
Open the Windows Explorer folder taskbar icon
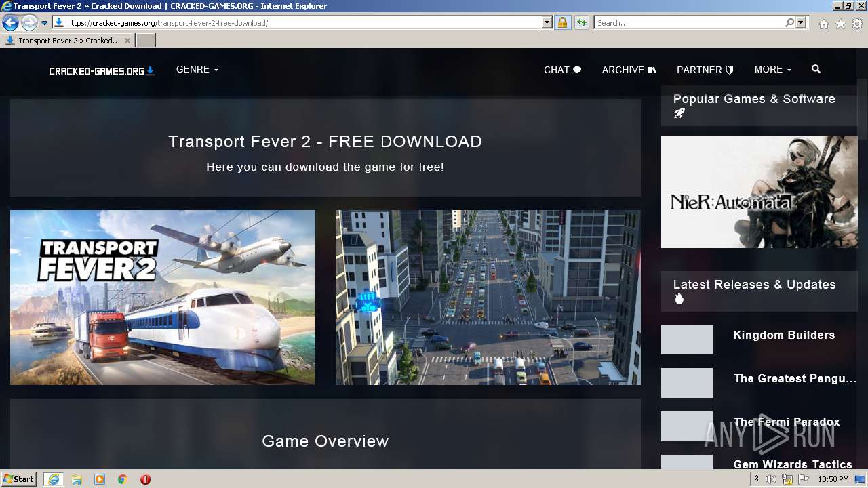coord(77,479)
